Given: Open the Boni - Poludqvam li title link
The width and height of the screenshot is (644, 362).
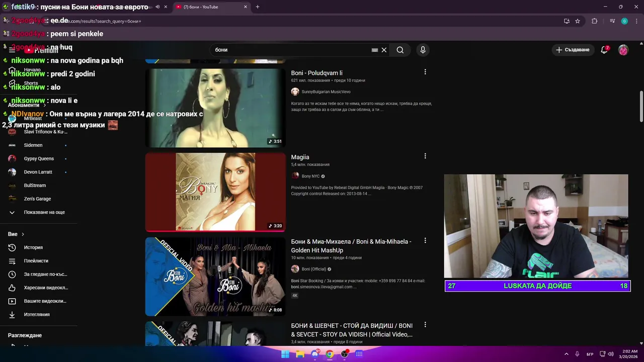Looking at the screenshot, I should 316,73.
